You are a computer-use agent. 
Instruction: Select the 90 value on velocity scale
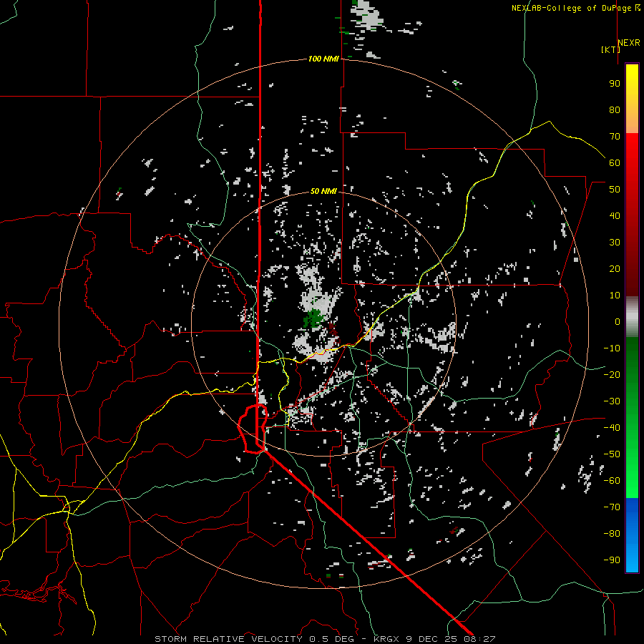pos(615,84)
